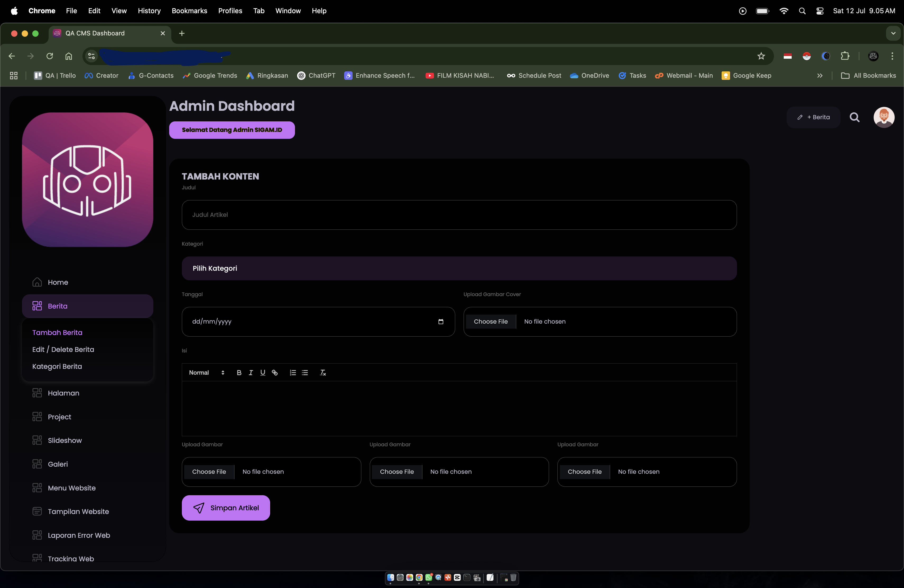Open History menu in macOS menu bar
904x588 pixels.
pyautogui.click(x=149, y=11)
